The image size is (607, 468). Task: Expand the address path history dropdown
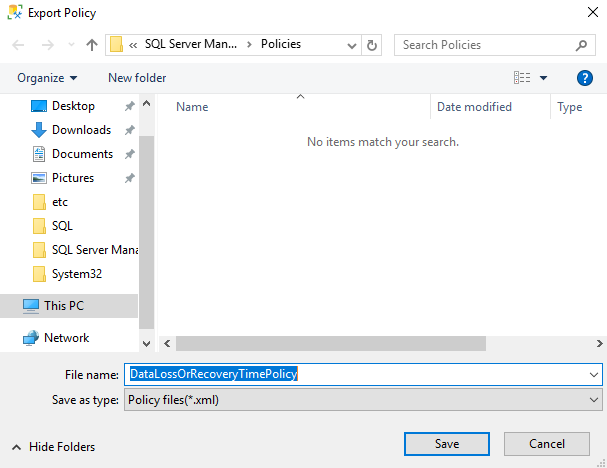tap(352, 45)
